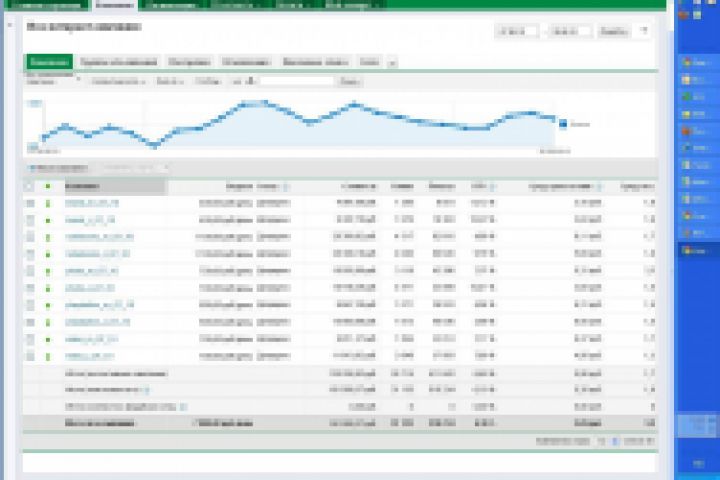This screenshot has height=480, width=720.
Task: Tick the select-all checkbox in table header
Action: [x=29, y=186]
